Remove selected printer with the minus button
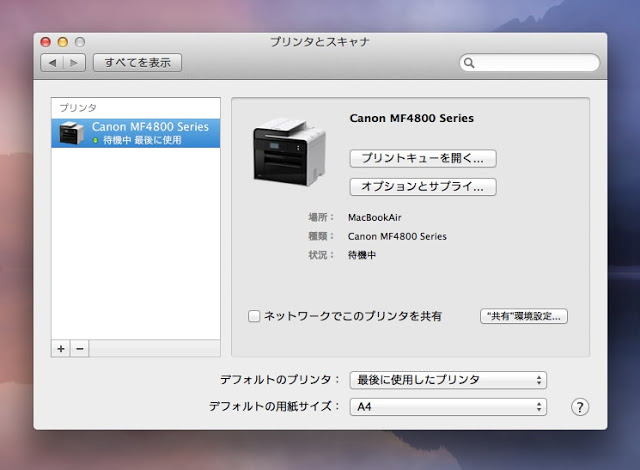 (x=80, y=349)
